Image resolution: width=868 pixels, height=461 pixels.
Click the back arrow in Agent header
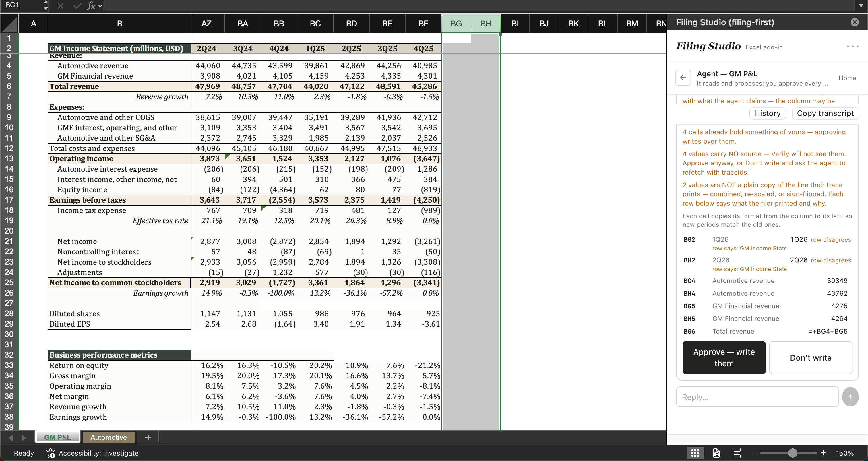pyautogui.click(x=683, y=78)
